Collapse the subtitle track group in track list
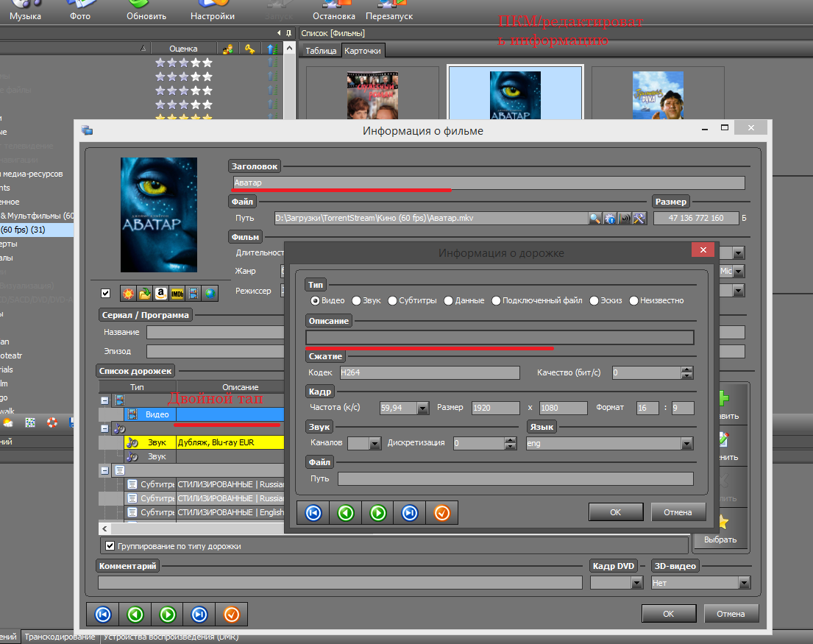This screenshot has height=644, width=813. coord(104,470)
